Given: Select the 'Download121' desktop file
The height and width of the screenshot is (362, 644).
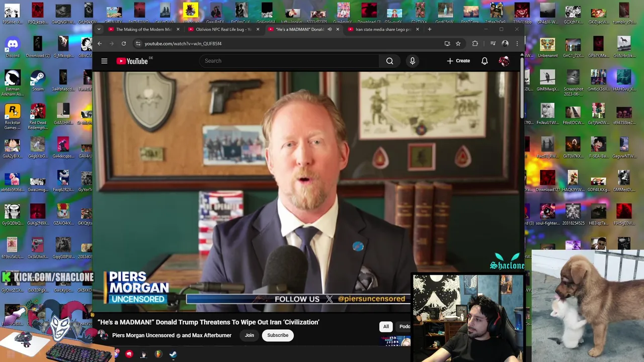Looking at the screenshot, I should coord(547,181).
